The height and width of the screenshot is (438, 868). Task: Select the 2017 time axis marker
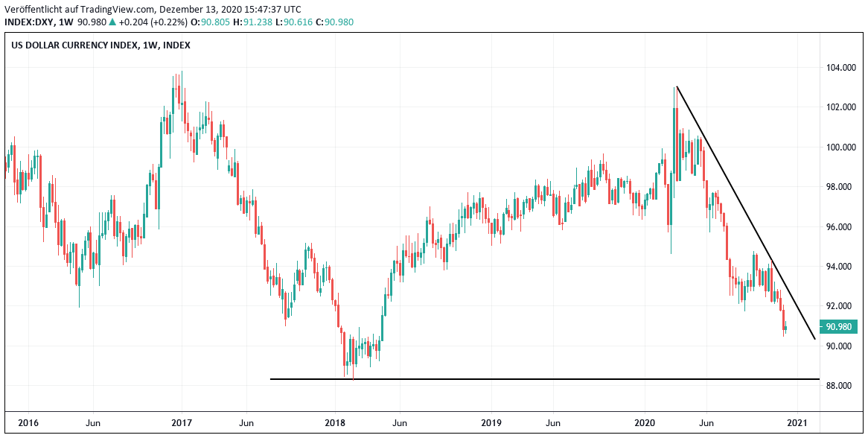[x=182, y=423]
